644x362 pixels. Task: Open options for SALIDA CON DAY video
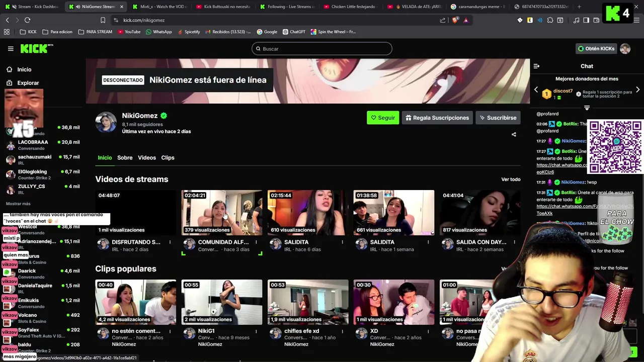514,242
